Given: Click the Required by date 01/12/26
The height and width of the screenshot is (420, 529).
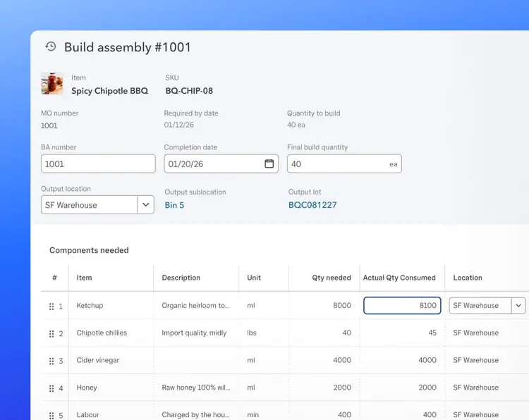Looking at the screenshot, I should [179, 125].
